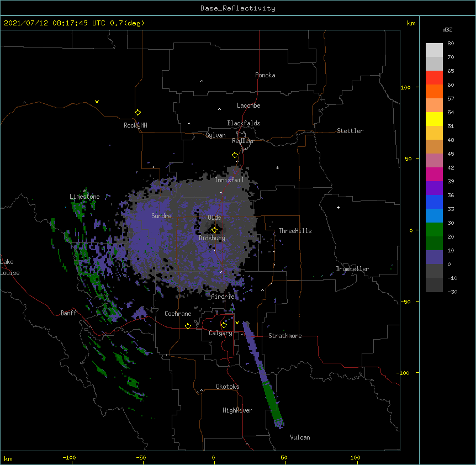Pick the royal blue swatch between 36 and 33
The height and width of the screenshot is (465, 476).
(434, 202)
